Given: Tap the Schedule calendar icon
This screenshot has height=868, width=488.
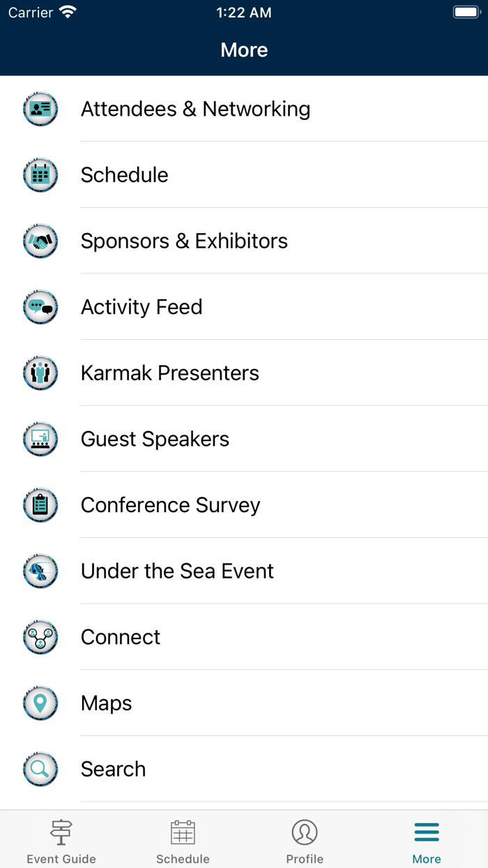Looking at the screenshot, I should tap(40, 174).
